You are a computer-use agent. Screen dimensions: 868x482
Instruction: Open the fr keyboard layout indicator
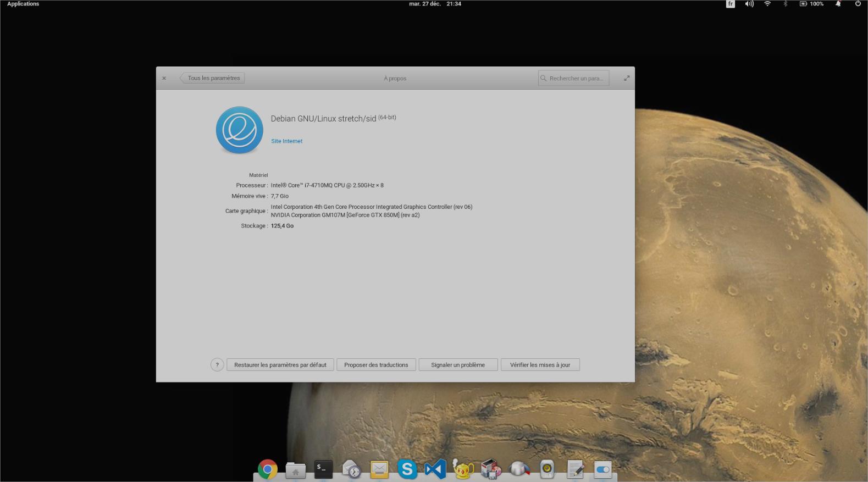point(731,4)
